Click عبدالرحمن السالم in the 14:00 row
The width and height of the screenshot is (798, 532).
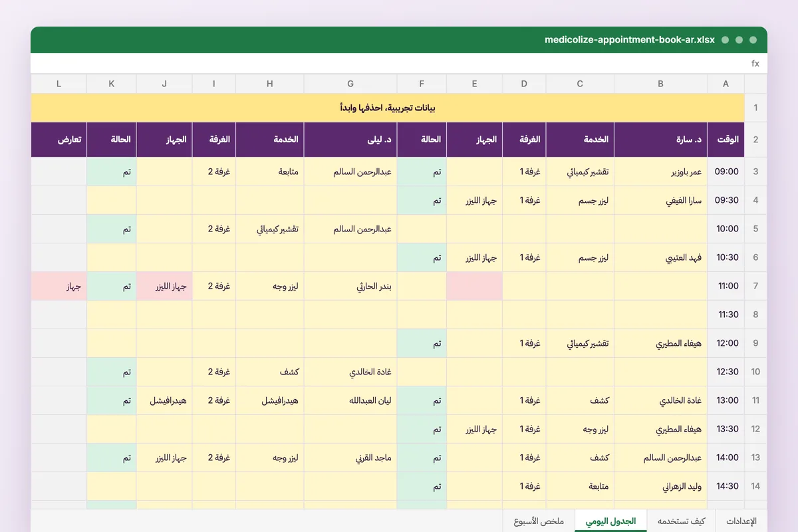660,458
